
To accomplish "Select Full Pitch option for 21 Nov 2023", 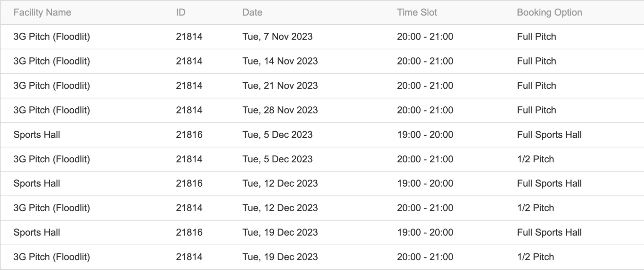I will click(537, 86).
